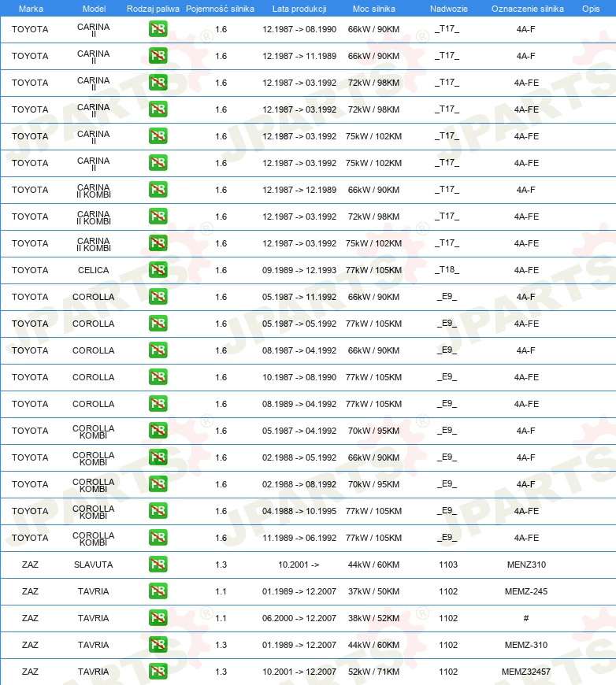Click the 1103 body code cell
Viewport: 616px width, 685px height.
tap(448, 565)
